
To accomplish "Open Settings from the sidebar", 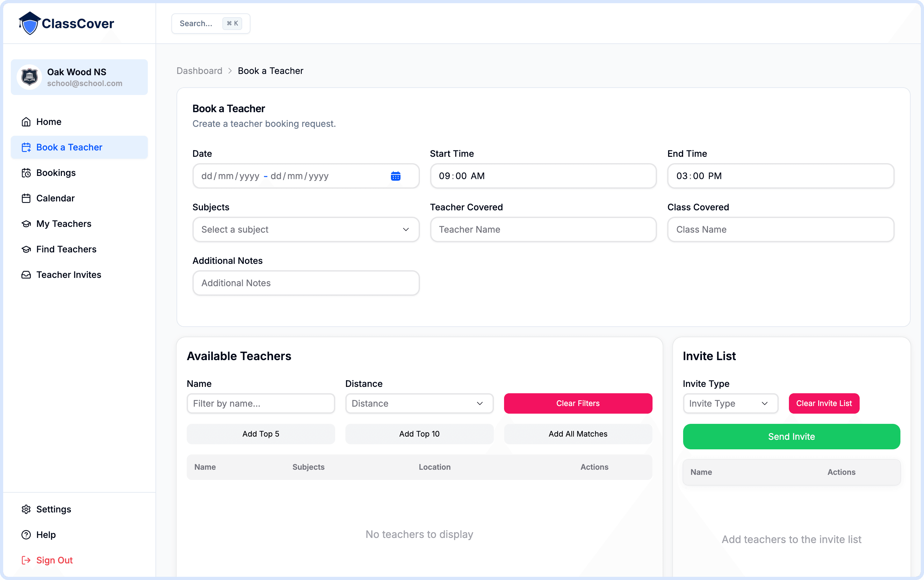I will click(x=79, y=510).
